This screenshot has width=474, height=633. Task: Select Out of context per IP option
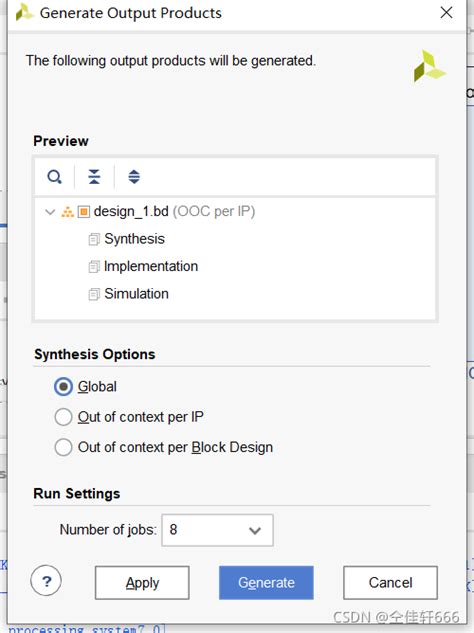[63, 417]
